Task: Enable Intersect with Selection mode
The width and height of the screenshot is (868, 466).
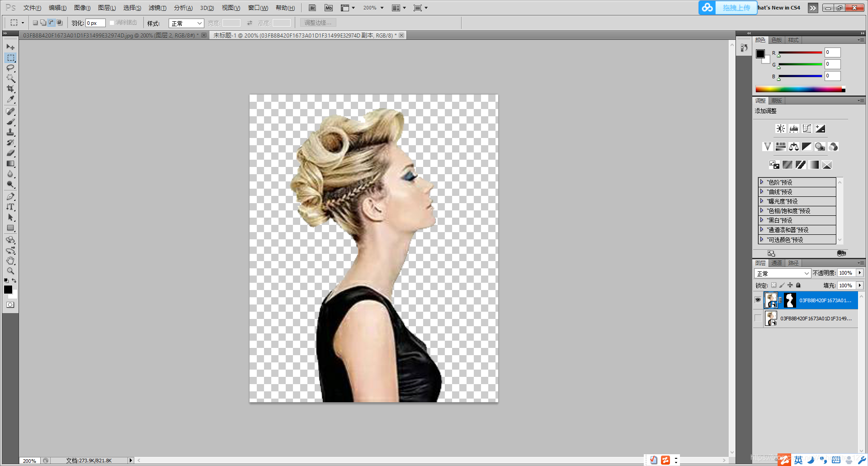Action: click(60, 23)
